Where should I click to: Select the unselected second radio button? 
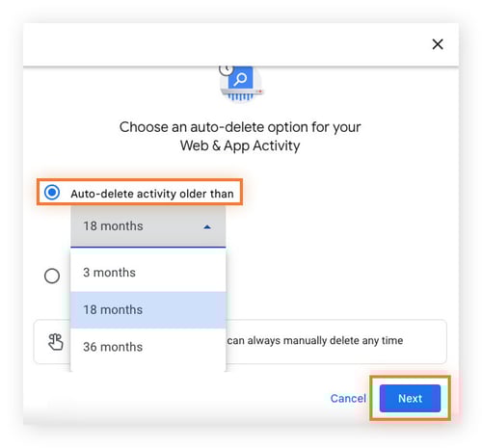[x=52, y=276]
